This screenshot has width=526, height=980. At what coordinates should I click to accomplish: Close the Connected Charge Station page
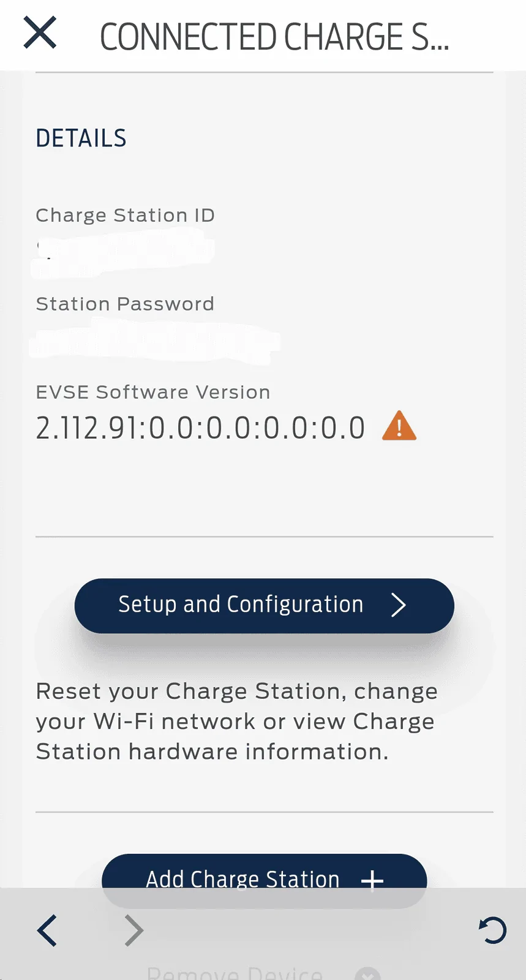[40, 33]
